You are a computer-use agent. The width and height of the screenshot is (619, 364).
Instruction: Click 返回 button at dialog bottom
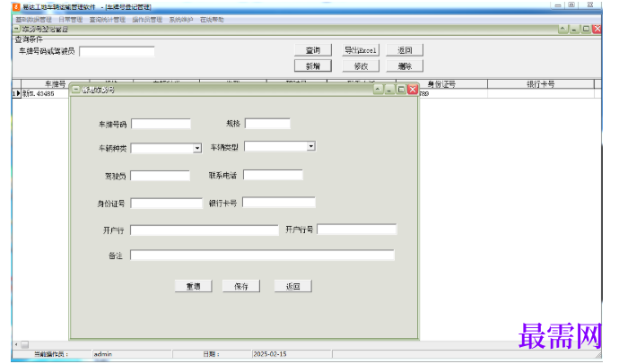tap(293, 286)
